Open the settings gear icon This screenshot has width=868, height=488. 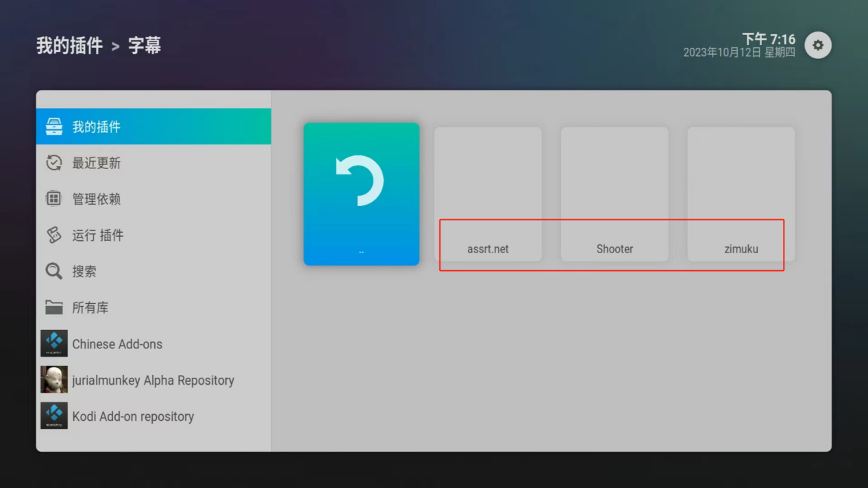coord(817,45)
